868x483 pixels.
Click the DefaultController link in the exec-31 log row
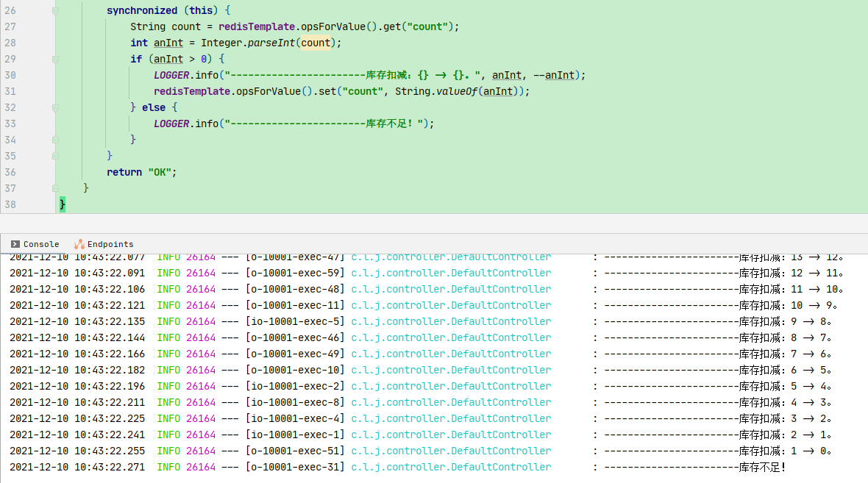[451, 467]
